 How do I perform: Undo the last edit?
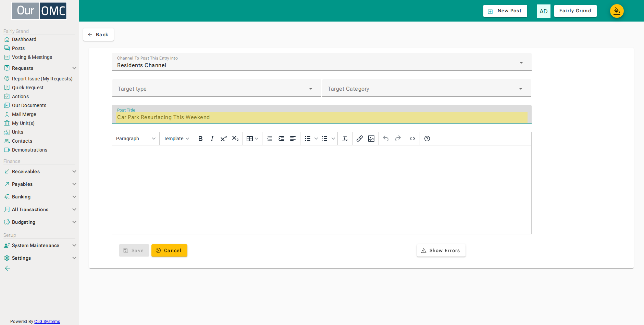click(386, 139)
